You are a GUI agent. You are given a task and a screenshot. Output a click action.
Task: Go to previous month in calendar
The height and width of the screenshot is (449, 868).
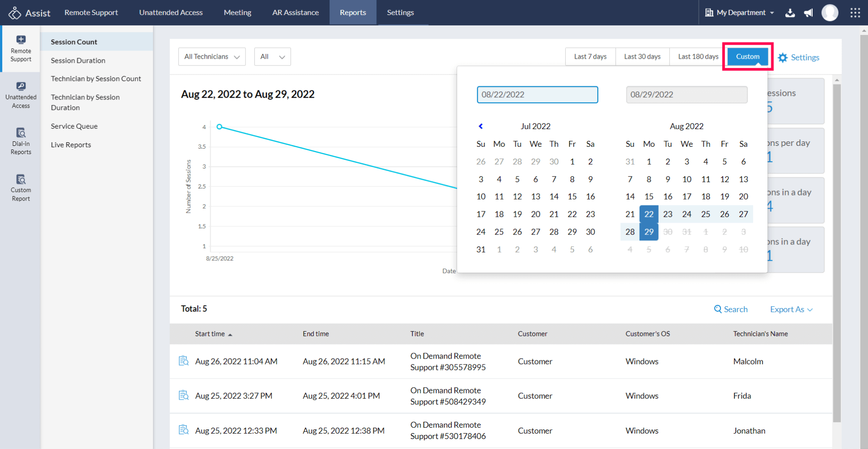[481, 126]
